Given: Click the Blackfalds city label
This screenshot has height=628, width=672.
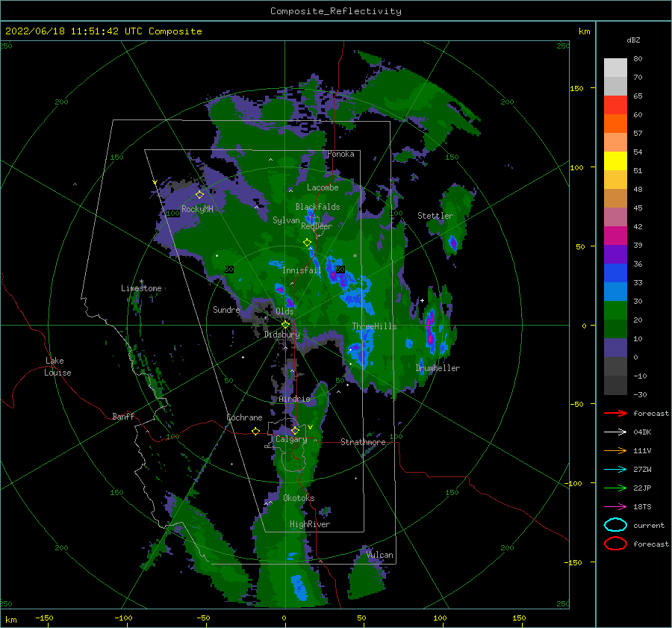Looking at the screenshot, I should click(317, 207).
